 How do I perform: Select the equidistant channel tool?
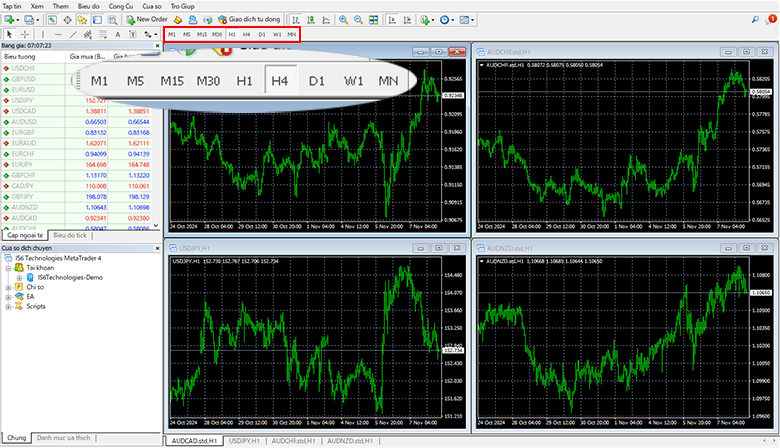click(x=88, y=34)
